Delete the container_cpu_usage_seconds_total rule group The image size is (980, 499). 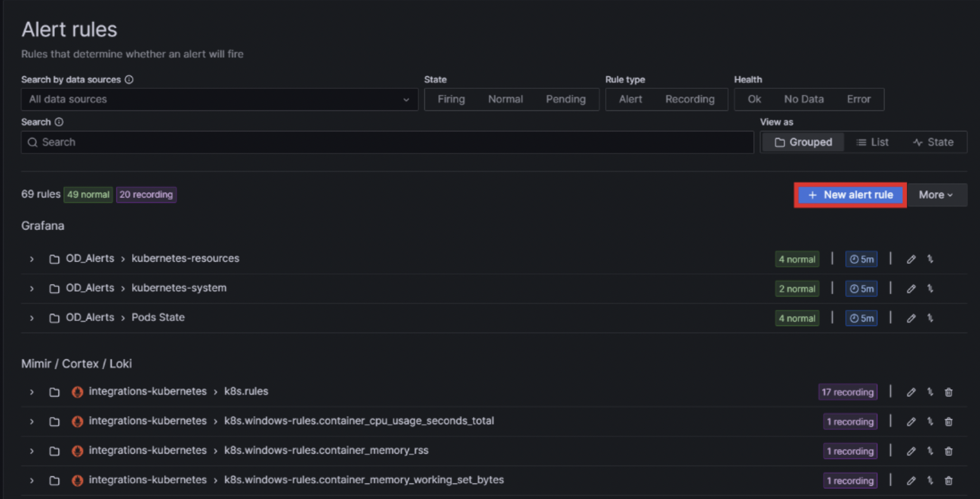tap(948, 421)
